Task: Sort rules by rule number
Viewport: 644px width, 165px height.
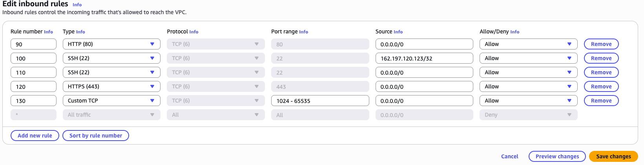Action: tap(96, 136)
